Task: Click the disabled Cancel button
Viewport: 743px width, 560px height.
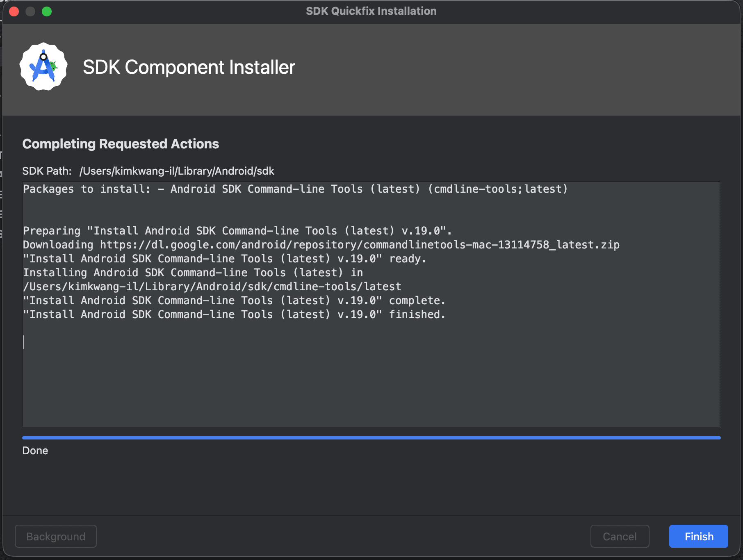Action: pyautogui.click(x=620, y=536)
